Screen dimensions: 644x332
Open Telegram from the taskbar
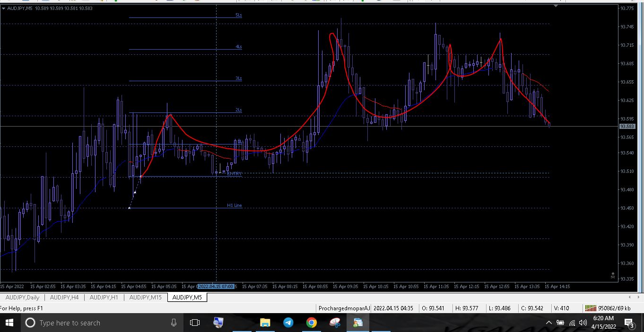point(288,323)
